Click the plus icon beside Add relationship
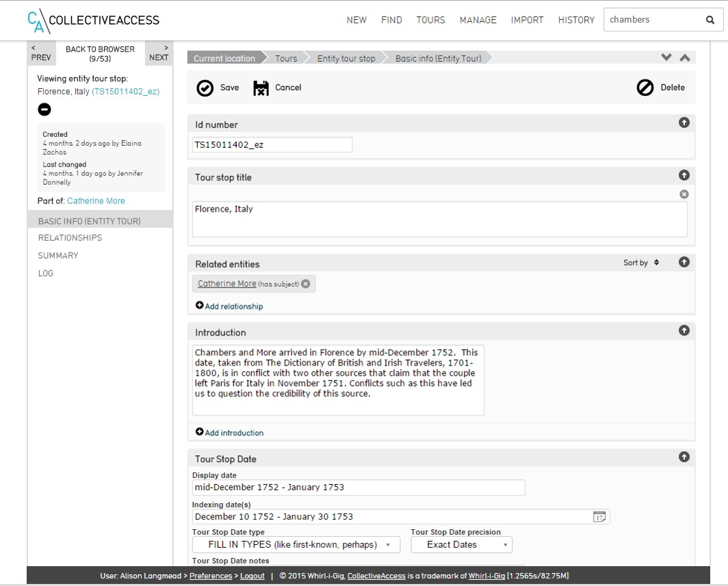Viewport: 728px width, 586px height. 200,305
